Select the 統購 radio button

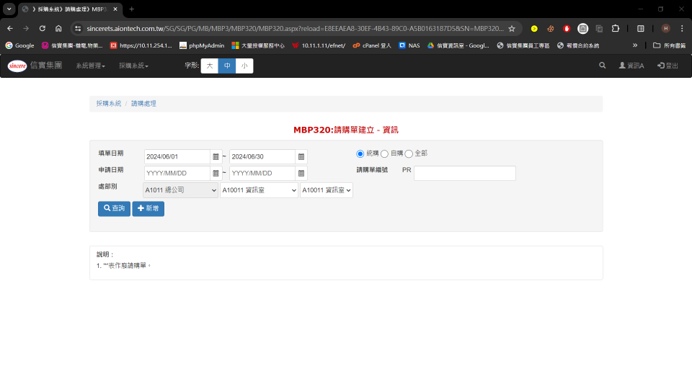[360, 154]
